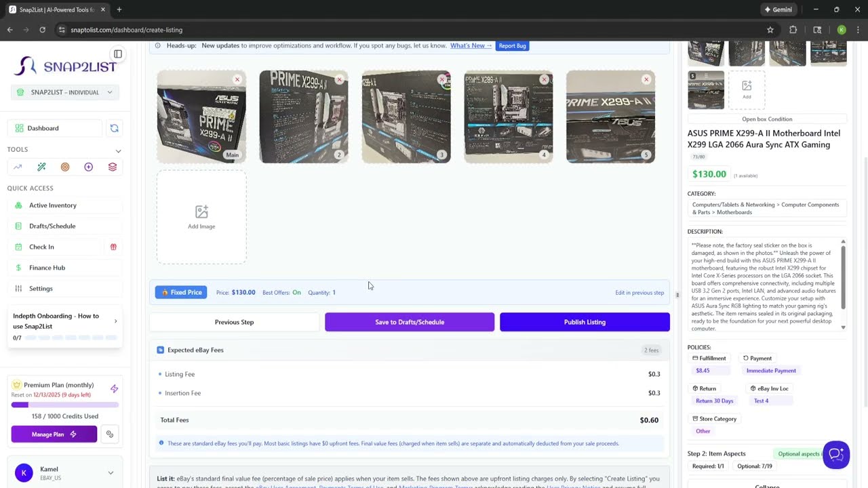Screen dimensions: 868x488
Task: Remove listing image number 4
Action: tap(544, 79)
